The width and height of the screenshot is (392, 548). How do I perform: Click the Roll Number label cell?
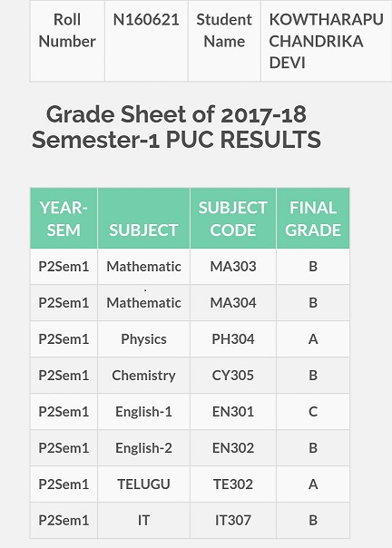pyautogui.click(x=67, y=41)
